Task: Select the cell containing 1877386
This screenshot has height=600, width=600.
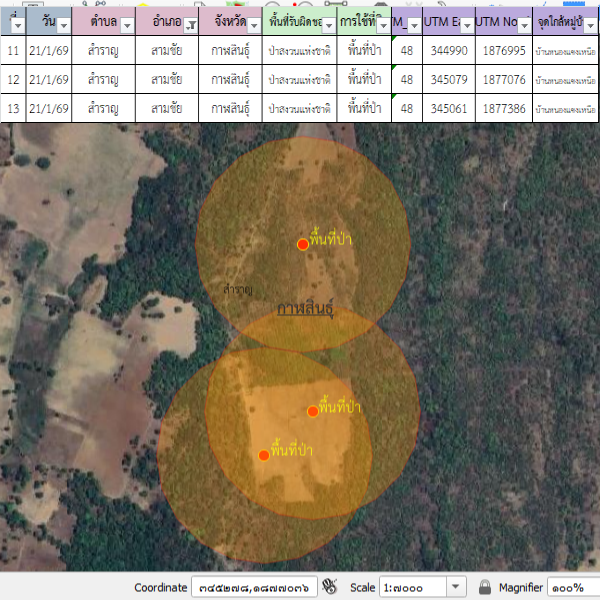Action: coord(503,108)
